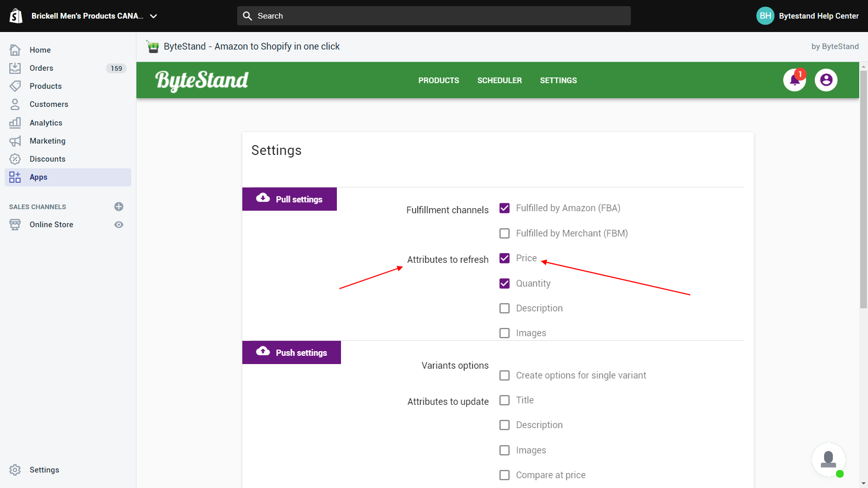Open the notifications bell icon
Viewport: 868px width, 488px height.
click(x=795, y=80)
